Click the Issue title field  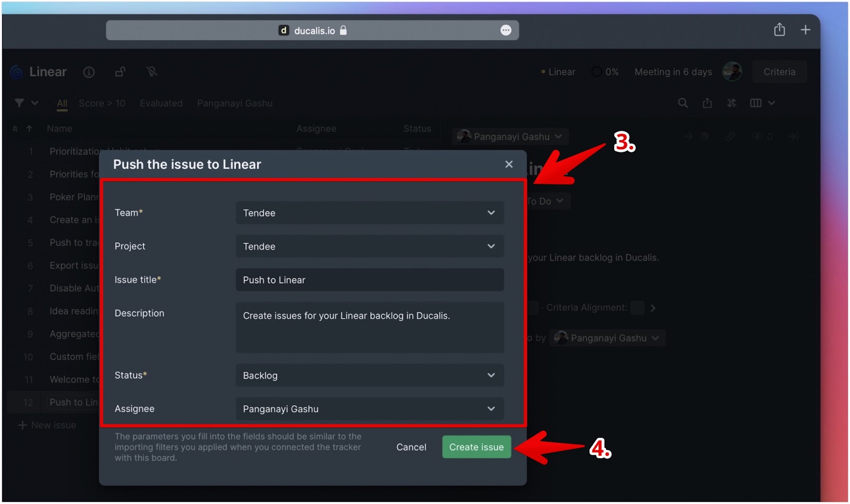point(370,280)
